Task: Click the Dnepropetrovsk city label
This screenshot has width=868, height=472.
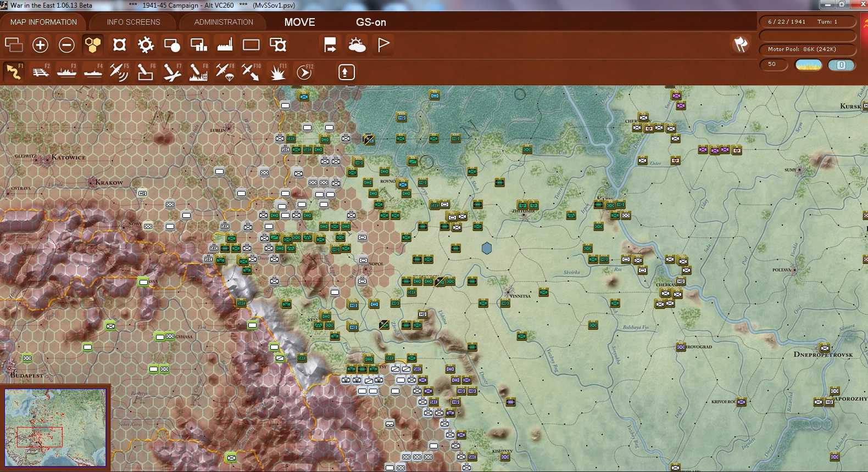Action: pos(823,355)
